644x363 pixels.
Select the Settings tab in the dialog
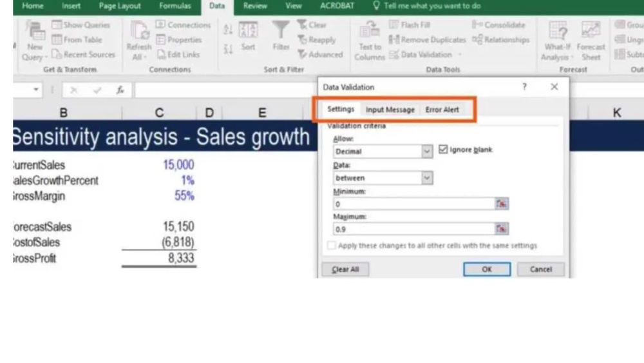tap(341, 109)
